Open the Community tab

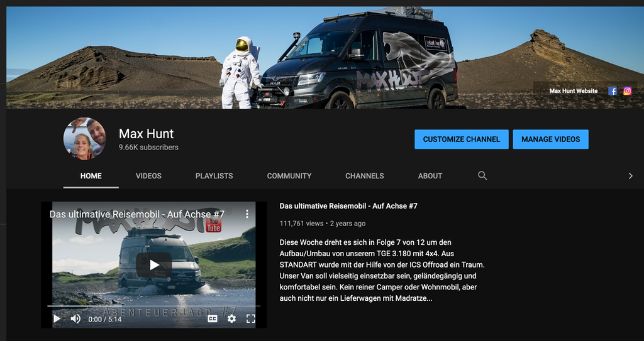[x=289, y=176]
